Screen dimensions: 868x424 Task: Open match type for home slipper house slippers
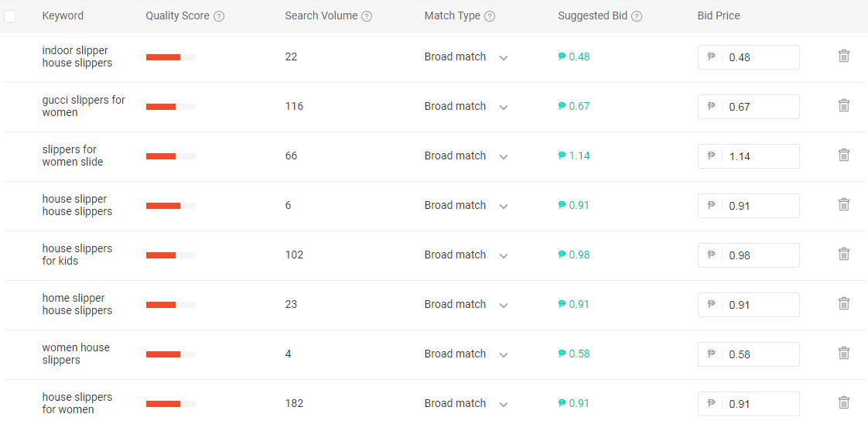466,304
